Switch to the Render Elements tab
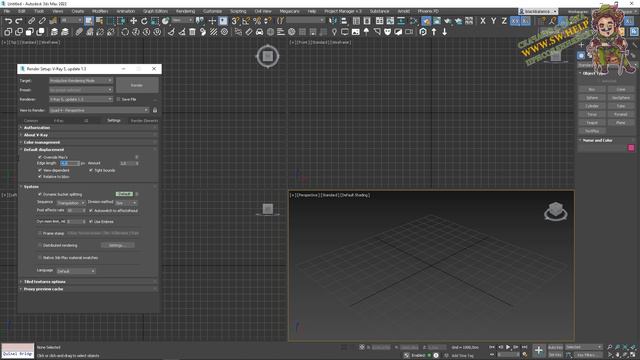The height and width of the screenshot is (360, 640). coord(144,120)
